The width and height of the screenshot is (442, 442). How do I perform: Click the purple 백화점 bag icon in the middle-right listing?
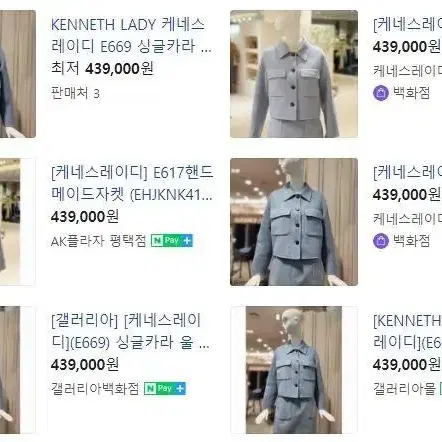click(381, 241)
